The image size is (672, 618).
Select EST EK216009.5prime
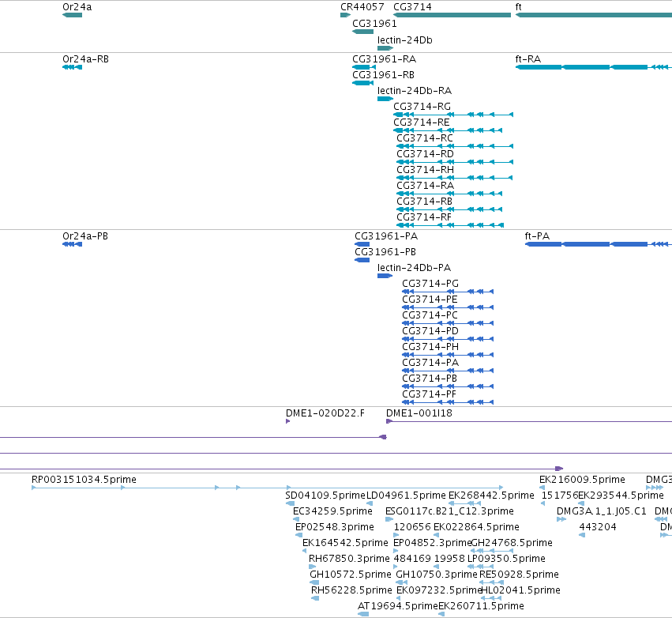(542, 488)
